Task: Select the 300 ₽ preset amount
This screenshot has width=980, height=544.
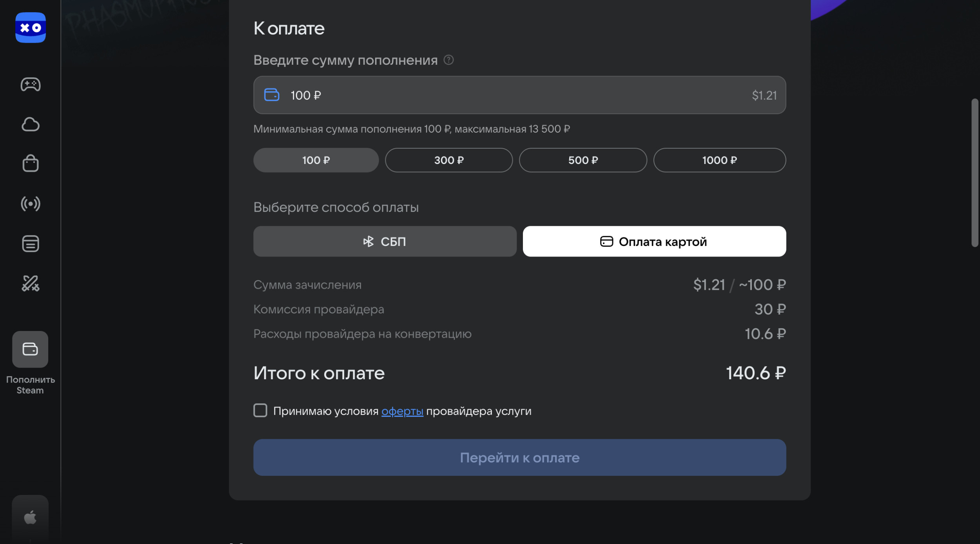Action: [449, 160]
